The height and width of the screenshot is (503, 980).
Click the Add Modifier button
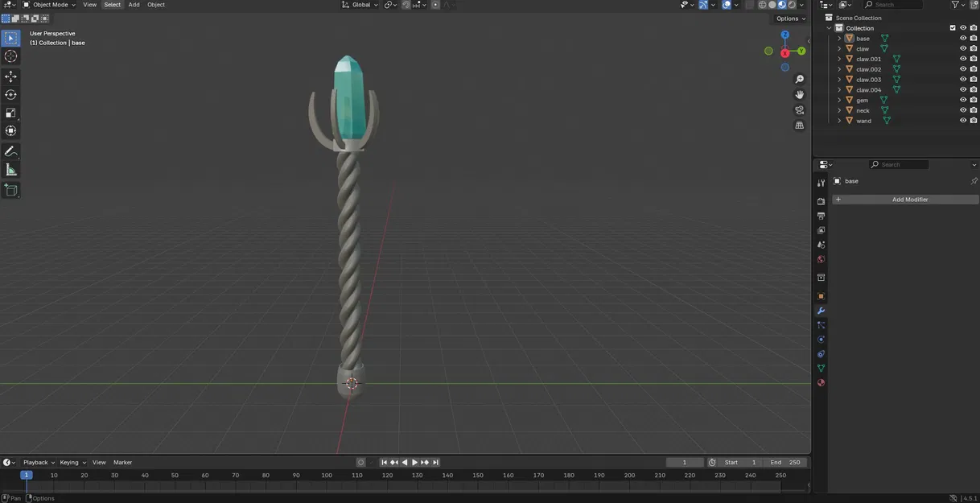coord(909,199)
